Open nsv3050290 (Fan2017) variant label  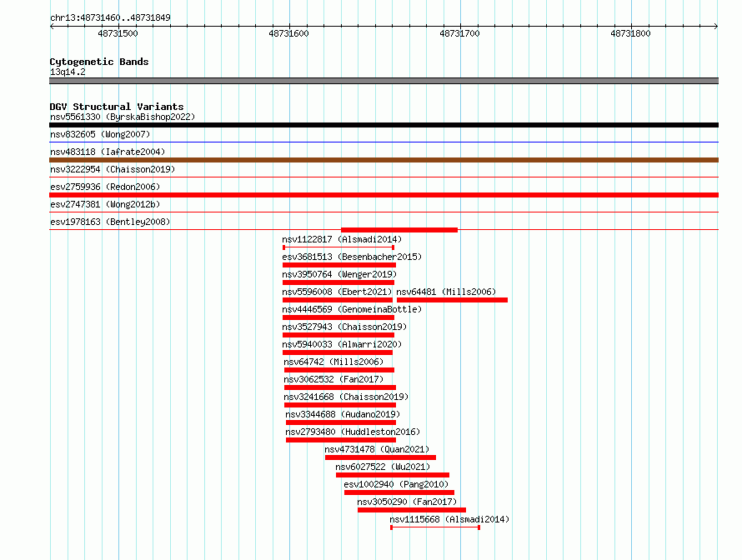point(407,502)
